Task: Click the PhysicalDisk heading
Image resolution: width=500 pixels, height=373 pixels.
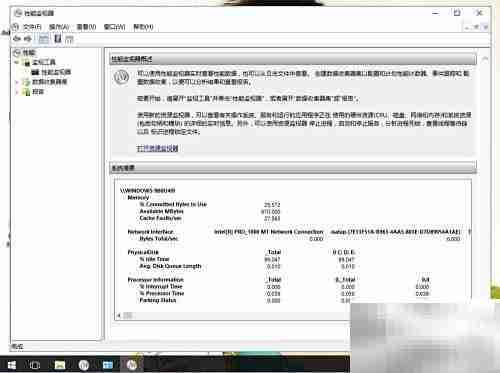Action: (x=143, y=252)
